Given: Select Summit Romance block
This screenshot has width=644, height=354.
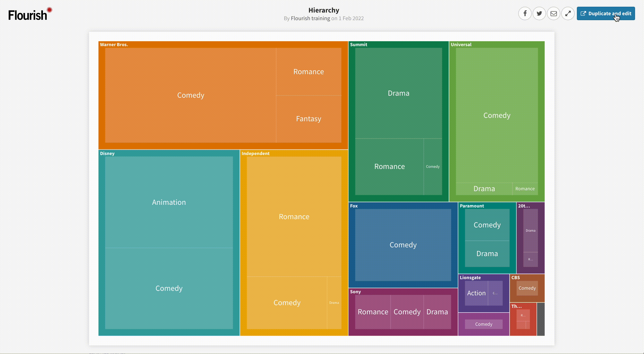Looking at the screenshot, I should click(390, 167).
